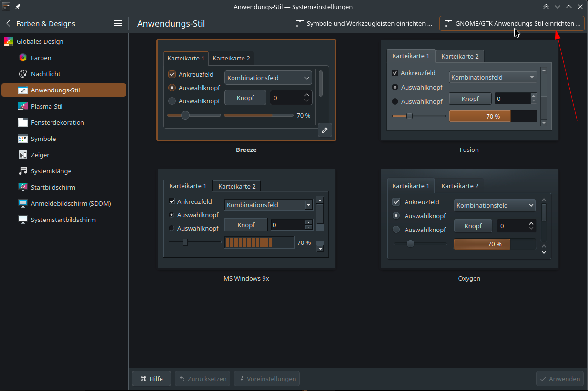The image size is (588, 391).
Task: Open Symbole und Werkzeugleisten einrichten
Action: pos(364,23)
